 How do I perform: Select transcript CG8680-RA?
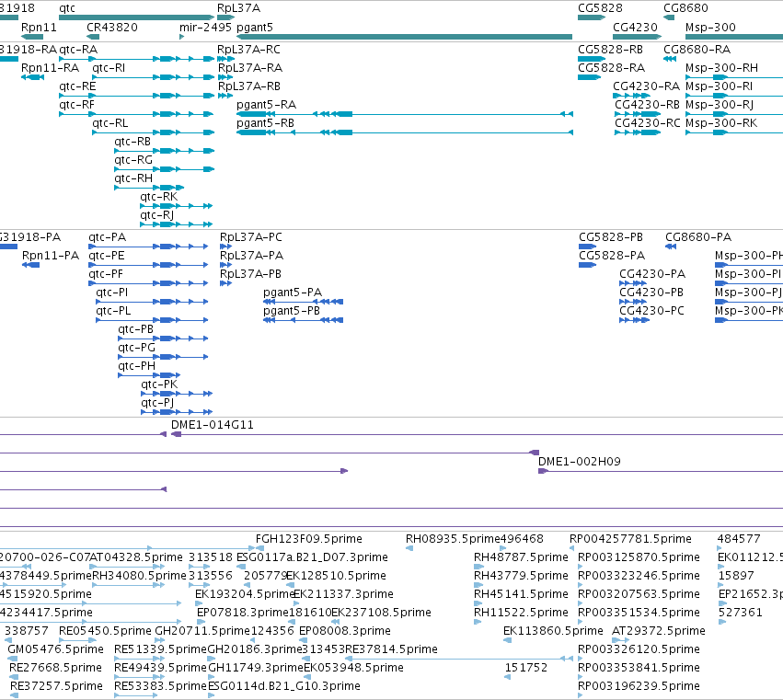pos(670,59)
